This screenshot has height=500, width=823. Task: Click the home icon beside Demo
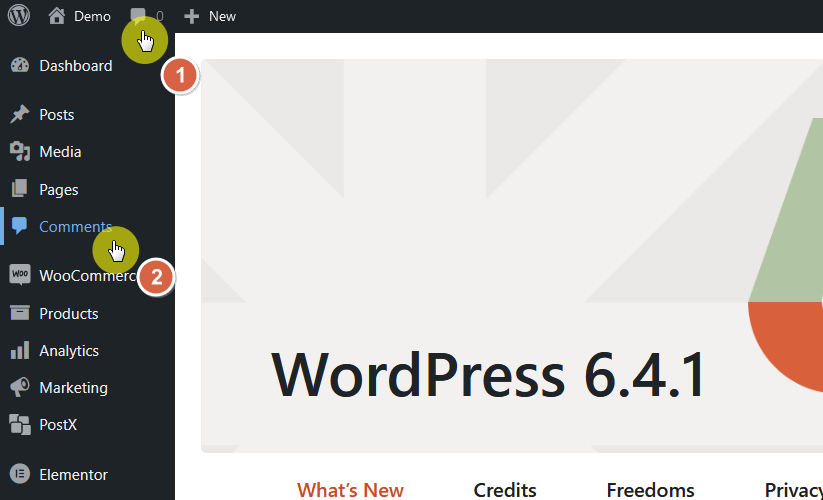(57, 16)
